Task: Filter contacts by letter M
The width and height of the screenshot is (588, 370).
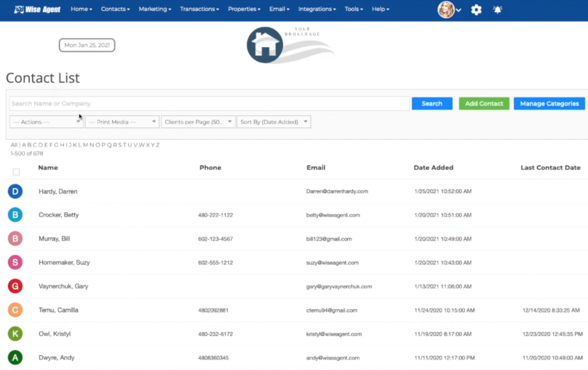Action: 86,145
